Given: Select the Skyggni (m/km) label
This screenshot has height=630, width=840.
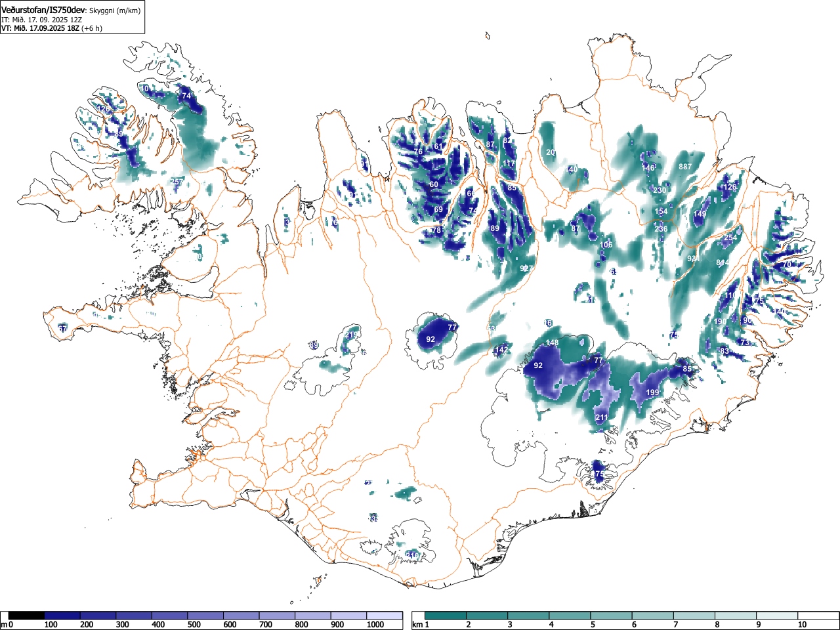Looking at the screenshot, I should click(x=114, y=10).
